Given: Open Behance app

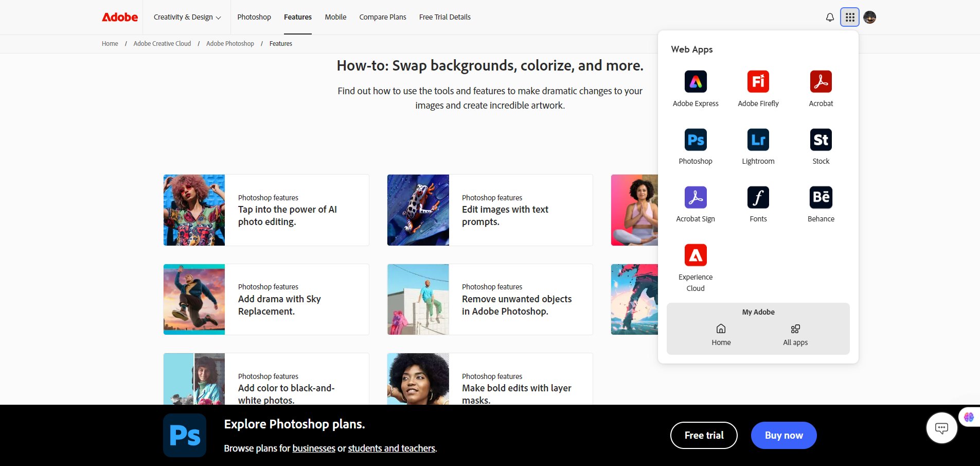Looking at the screenshot, I should click(821, 204).
